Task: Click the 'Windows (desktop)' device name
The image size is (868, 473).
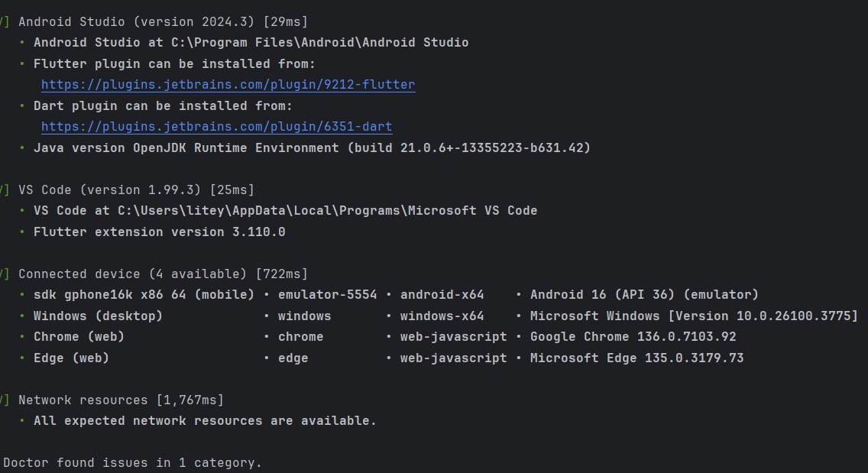Action: [x=98, y=316]
